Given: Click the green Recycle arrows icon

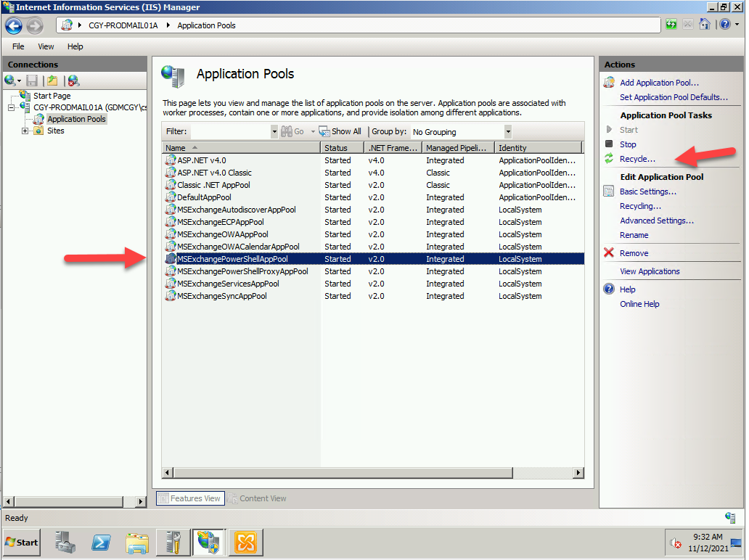Looking at the screenshot, I should click(x=609, y=159).
